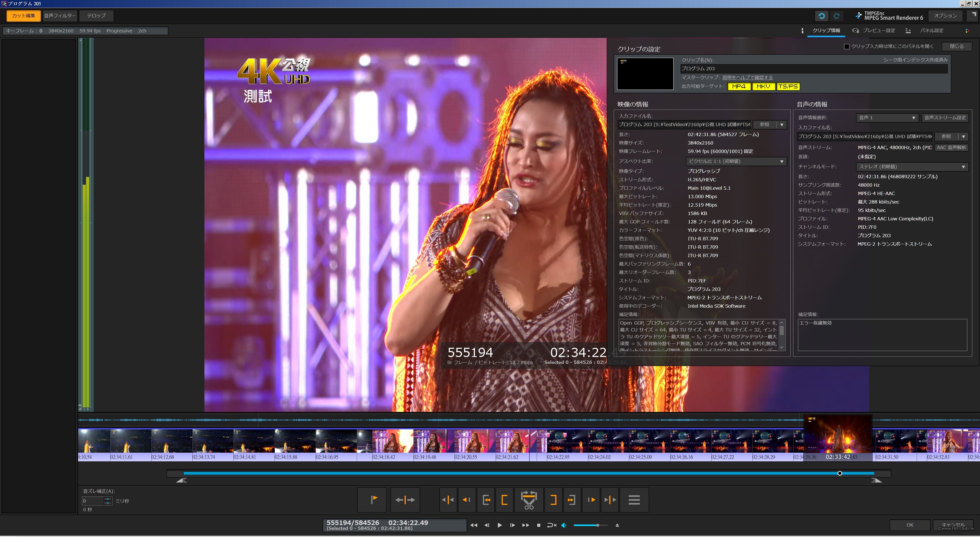Image resolution: width=980 pixels, height=537 pixels.
Task: Jump to selection start point icon
Action: 486,500
